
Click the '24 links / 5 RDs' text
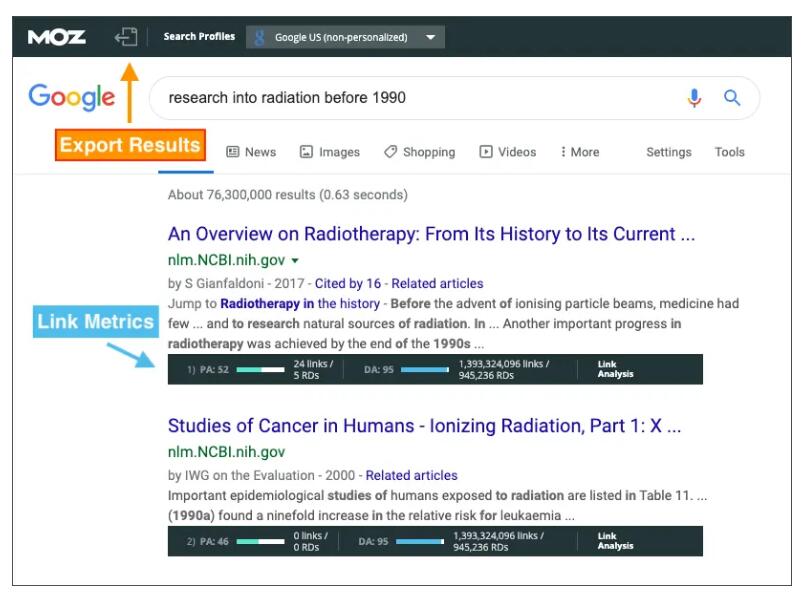(313, 369)
